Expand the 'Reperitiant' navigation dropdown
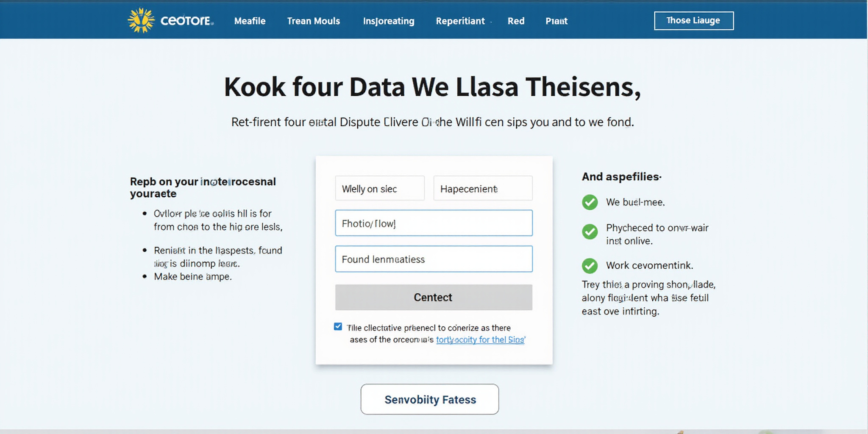This screenshot has height=434, width=868. coord(460,21)
